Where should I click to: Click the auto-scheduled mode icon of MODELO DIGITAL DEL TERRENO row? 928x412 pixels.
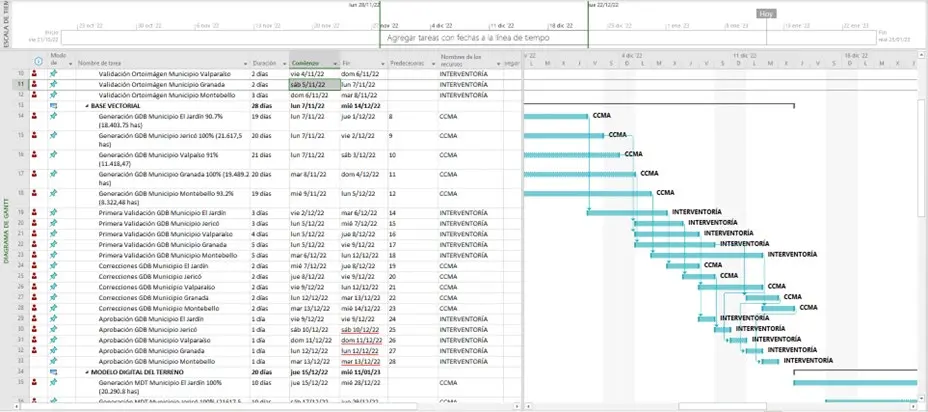click(x=53, y=371)
